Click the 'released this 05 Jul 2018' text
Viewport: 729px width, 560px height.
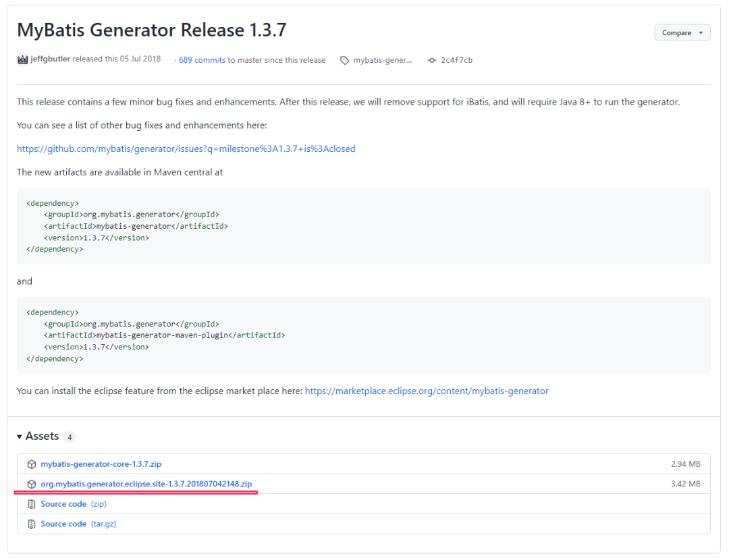coord(116,59)
